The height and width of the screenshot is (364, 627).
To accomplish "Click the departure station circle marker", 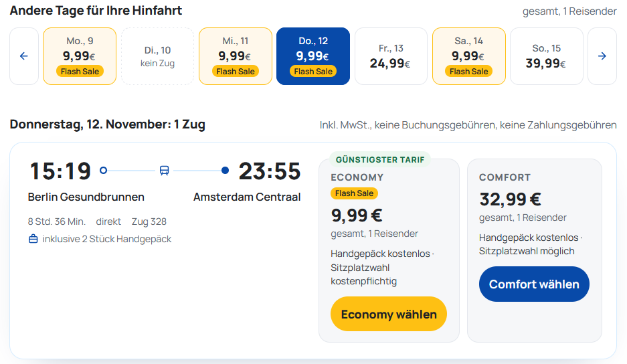I will [x=103, y=171].
